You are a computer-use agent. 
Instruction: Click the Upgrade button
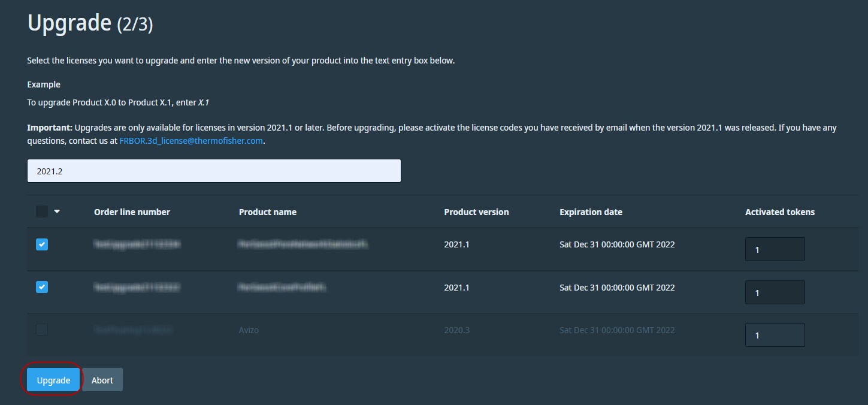tap(53, 380)
